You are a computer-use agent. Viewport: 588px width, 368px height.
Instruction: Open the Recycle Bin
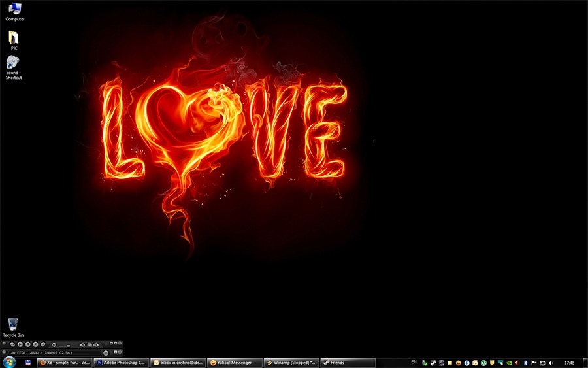pos(13,327)
